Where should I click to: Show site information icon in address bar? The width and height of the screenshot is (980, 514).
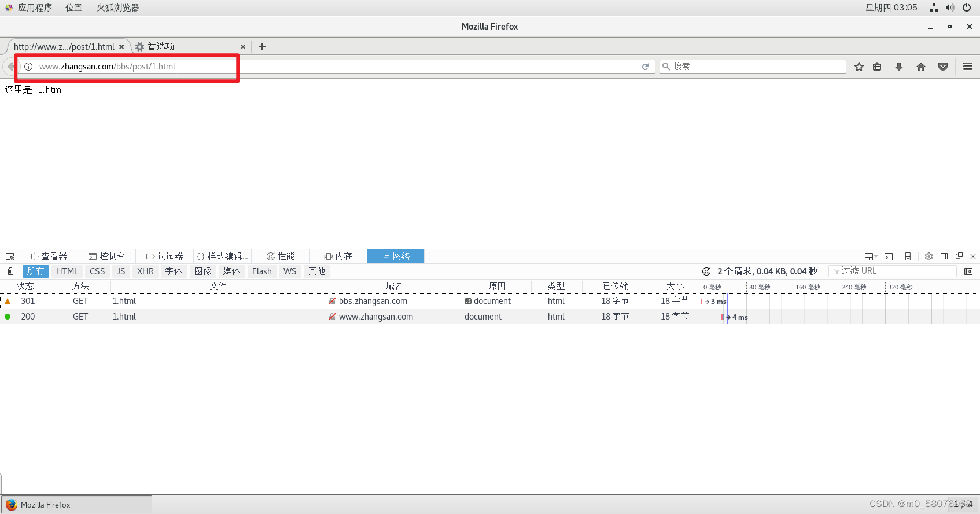click(28, 67)
